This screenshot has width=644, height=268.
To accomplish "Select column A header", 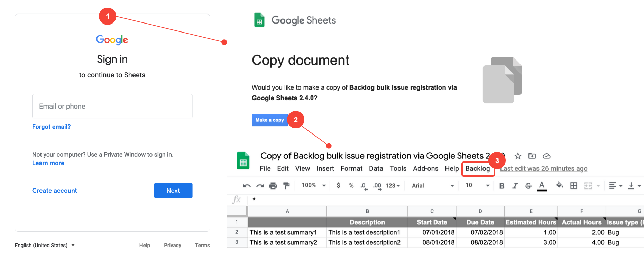I will tap(287, 211).
